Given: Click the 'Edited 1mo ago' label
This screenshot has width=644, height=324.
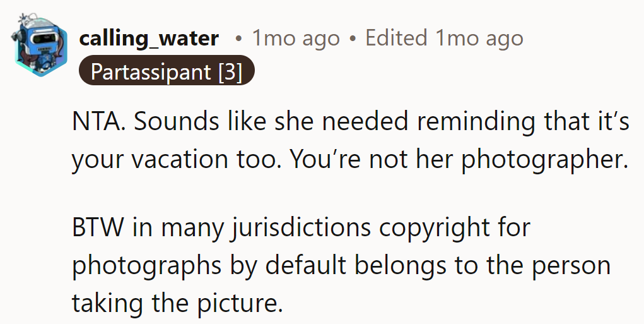Looking at the screenshot, I should pyautogui.click(x=444, y=38).
